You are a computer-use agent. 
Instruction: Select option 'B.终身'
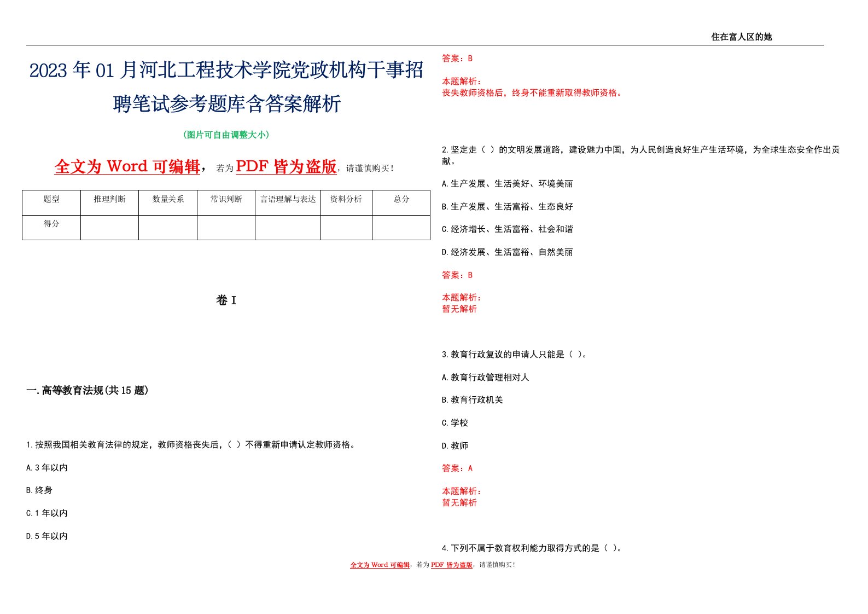point(39,490)
